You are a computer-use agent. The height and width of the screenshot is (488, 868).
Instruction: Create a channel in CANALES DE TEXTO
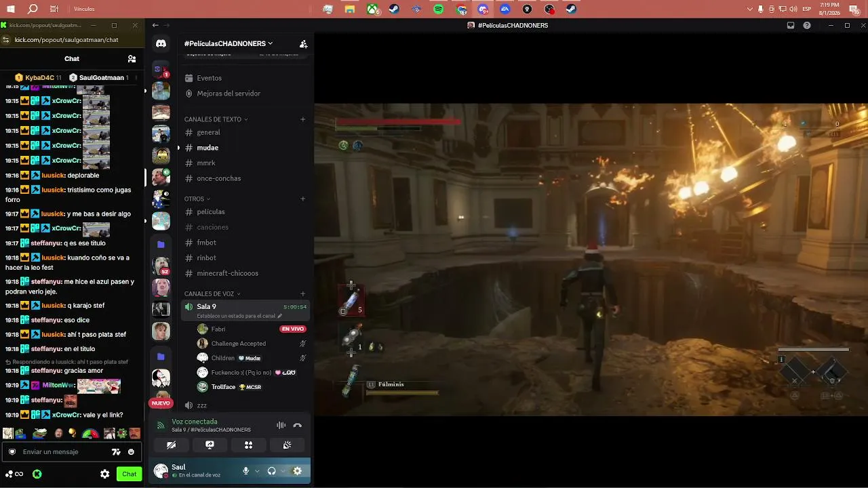pyautogui.click(x=303, y=119)
